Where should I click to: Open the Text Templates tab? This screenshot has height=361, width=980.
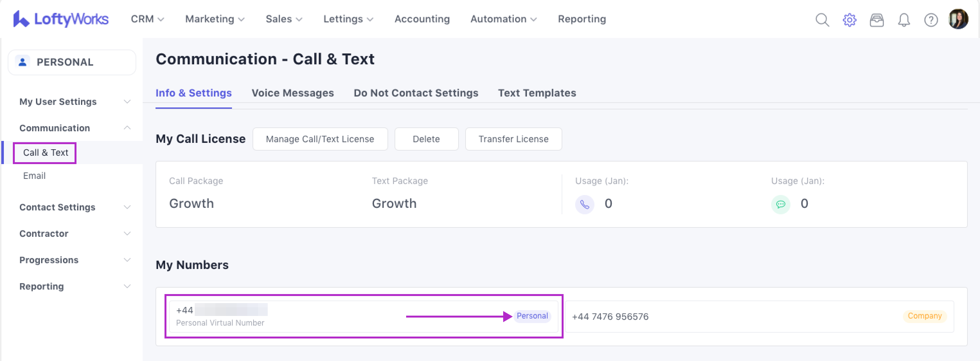[x=536, y=93]
